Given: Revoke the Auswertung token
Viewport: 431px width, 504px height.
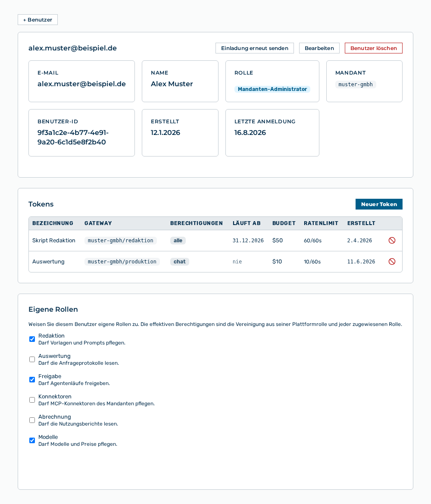Looking at the screenshot, I should pos(392,262).
